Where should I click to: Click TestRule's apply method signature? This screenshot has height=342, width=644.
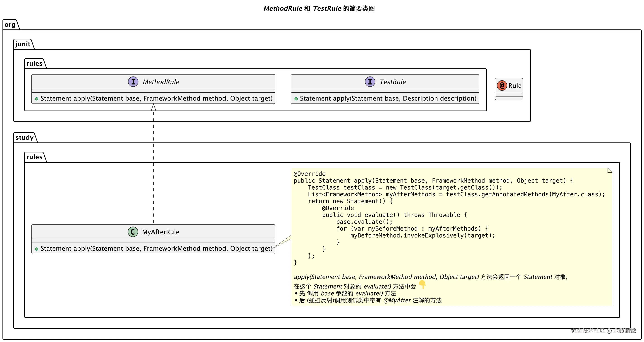tap(388, 98)
